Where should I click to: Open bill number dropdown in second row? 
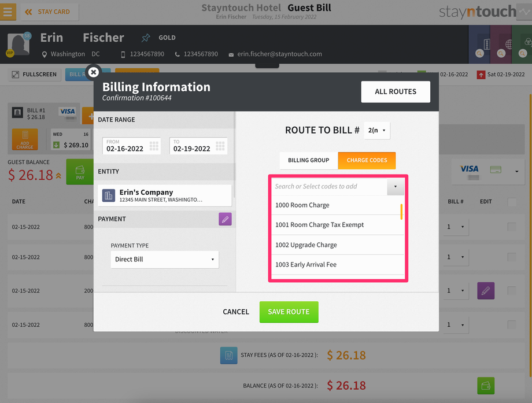pyautogui.click(x=456, y=257)
